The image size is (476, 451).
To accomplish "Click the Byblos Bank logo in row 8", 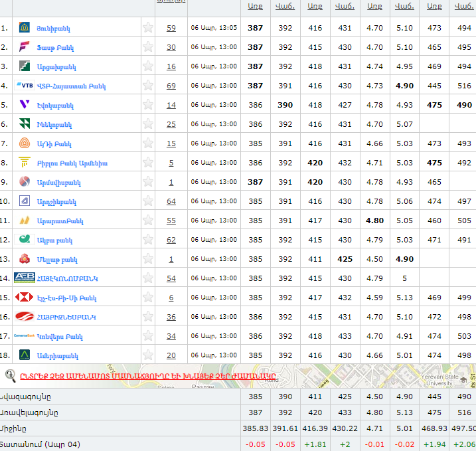I will tap(25, 162).
